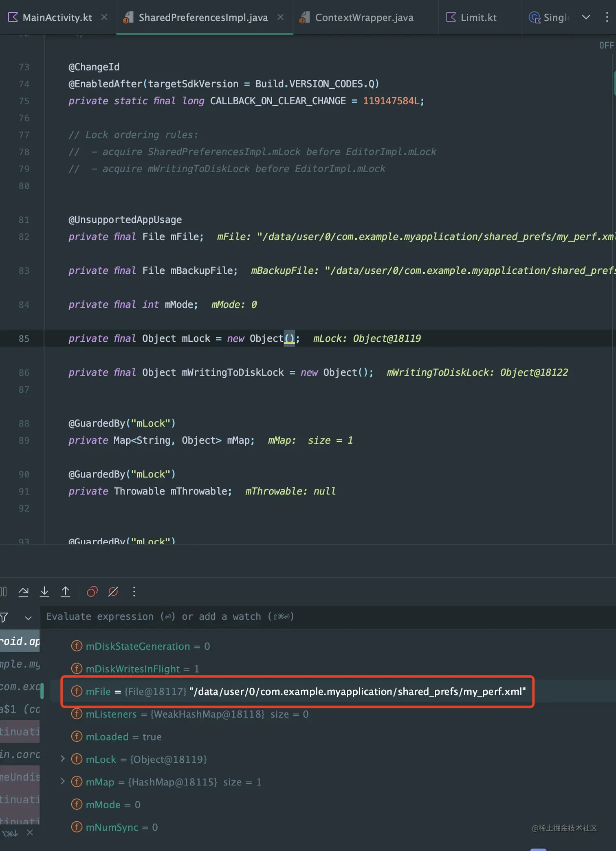616x851 pixels.
Task: Toggle Mute Breakpoints in debugger toolbar
Action: (x=113, y=592)
